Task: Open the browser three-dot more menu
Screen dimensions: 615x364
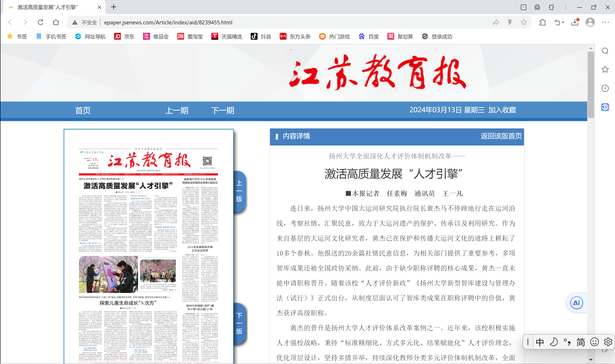Action: pos(605,22)
